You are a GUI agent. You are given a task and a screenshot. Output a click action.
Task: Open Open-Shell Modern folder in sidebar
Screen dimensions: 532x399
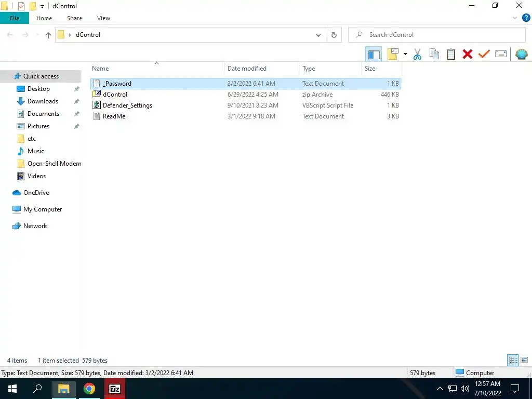coord(54,164)
